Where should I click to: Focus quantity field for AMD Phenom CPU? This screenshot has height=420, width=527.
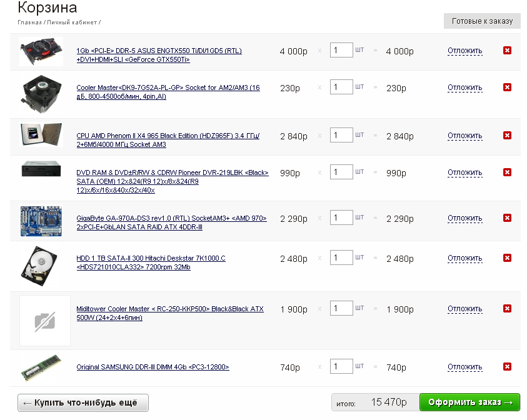[341, 135]
